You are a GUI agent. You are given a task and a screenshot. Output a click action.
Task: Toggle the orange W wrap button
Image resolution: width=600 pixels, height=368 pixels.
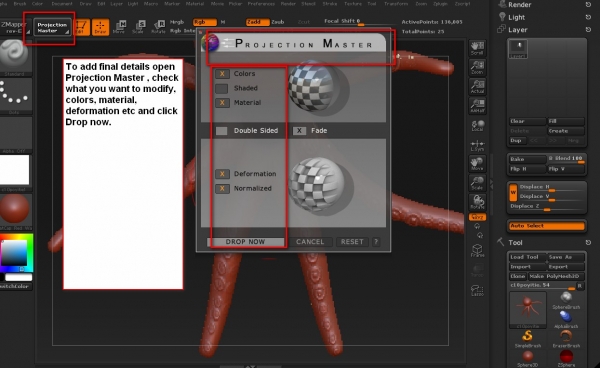513,192
